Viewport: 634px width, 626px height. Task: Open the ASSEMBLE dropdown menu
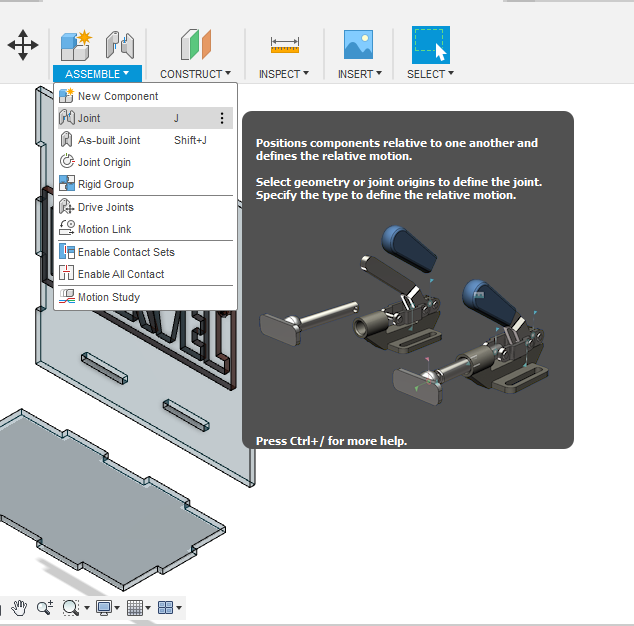[x=97, y=74]
